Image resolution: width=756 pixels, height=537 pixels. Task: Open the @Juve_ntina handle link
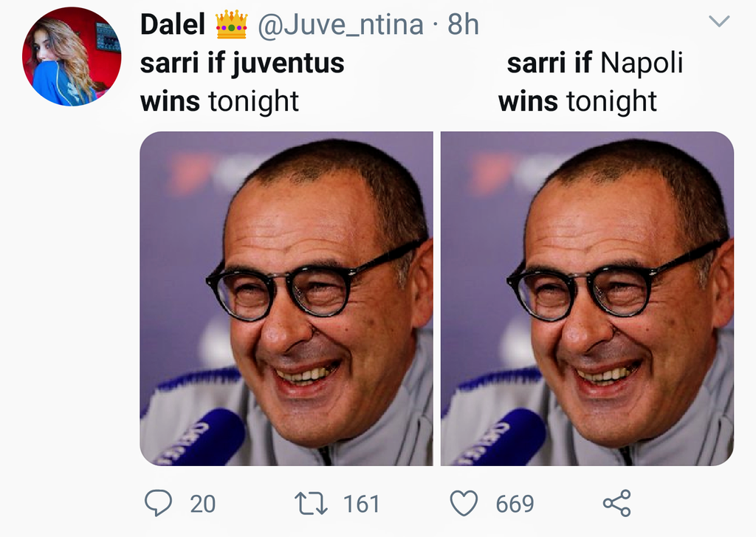click(x=340, y=25)
